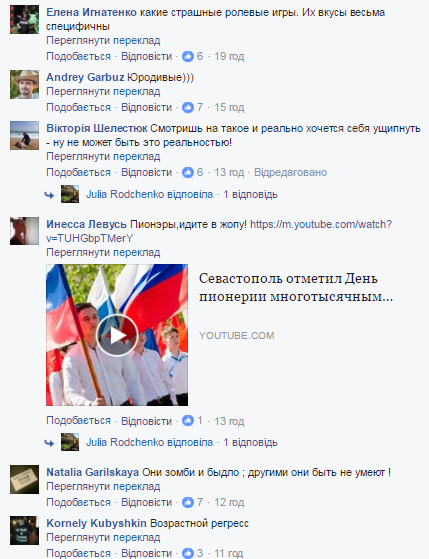Click the reply arrow icon below the video comment
The width and height of the screenshot is (429, 559).
click(x=49, y=443)
